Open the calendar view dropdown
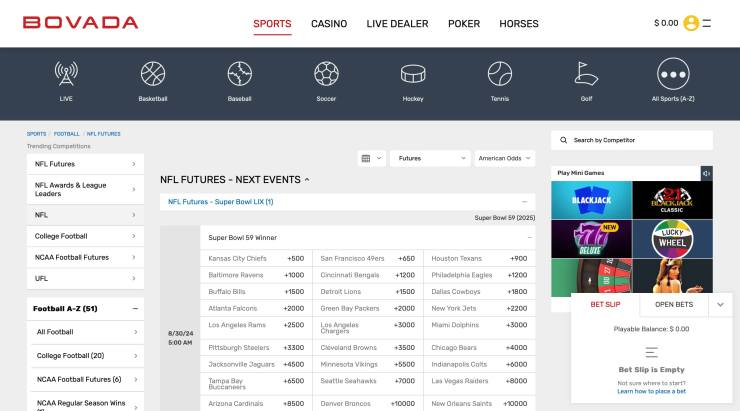The height and width of the screenshot is (411, 740). [371, 159]
